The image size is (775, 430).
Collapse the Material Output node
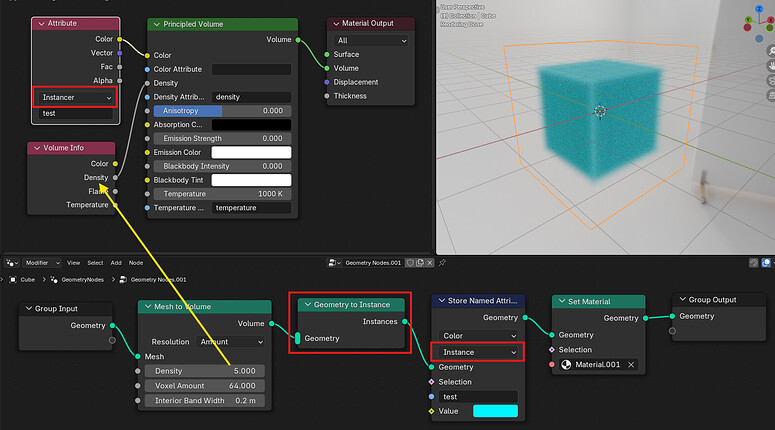[336, 23]
